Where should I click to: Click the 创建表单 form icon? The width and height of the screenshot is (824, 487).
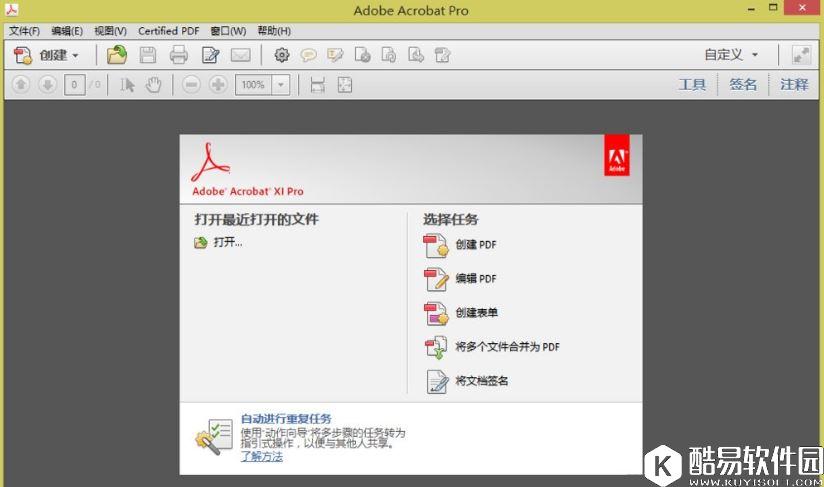coord(436,314)
